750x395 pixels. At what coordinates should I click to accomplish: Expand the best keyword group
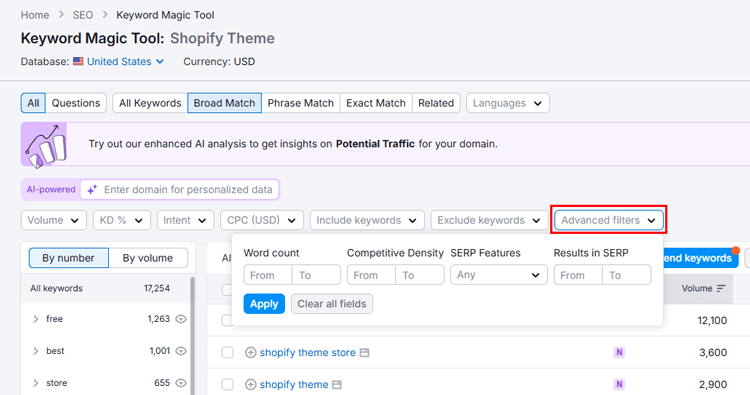coord(35,351)
